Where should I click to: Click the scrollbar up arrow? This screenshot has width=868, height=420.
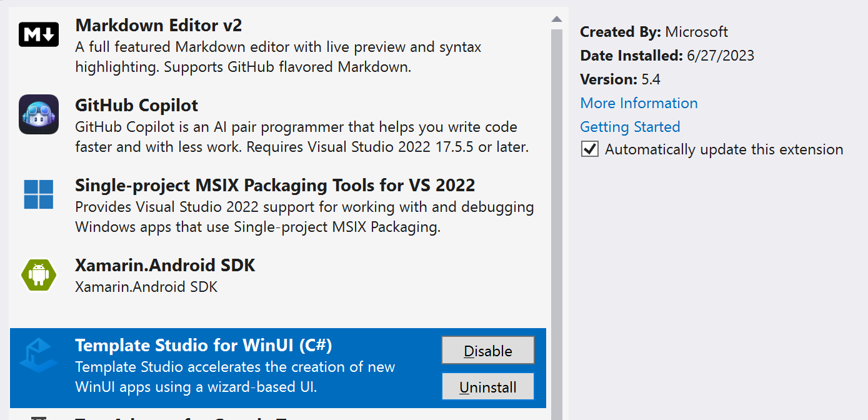coord(556,19)
